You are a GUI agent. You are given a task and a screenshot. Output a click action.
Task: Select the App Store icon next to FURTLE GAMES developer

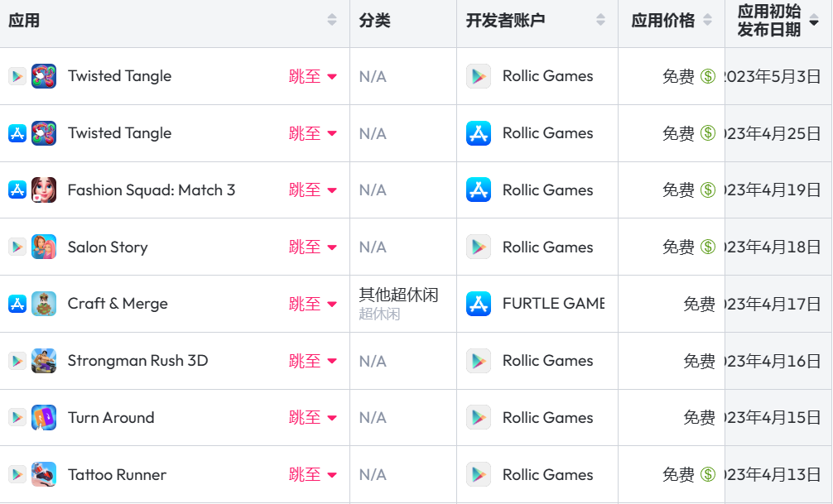coord(479,304)
